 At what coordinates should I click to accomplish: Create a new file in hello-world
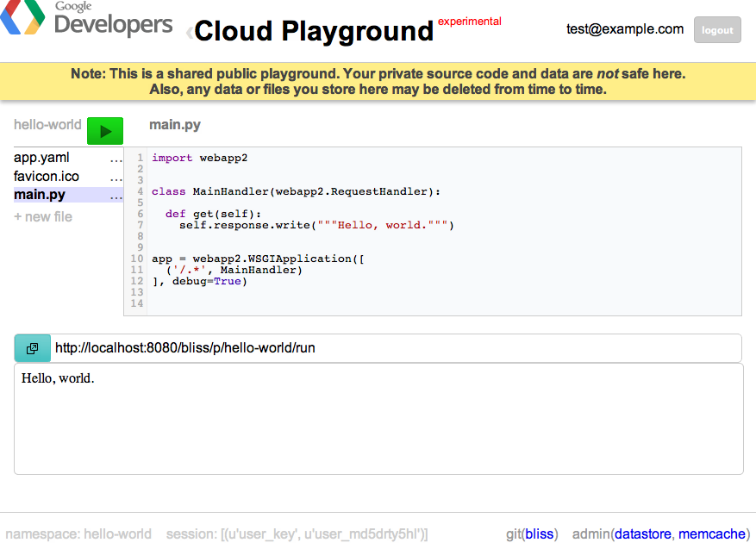(x=43, y=216)
